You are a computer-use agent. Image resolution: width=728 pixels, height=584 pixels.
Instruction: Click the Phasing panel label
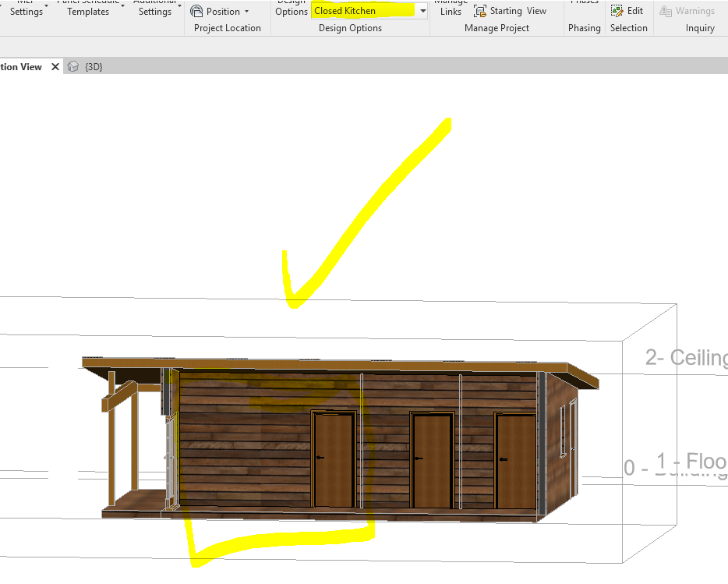coord(584,28)
